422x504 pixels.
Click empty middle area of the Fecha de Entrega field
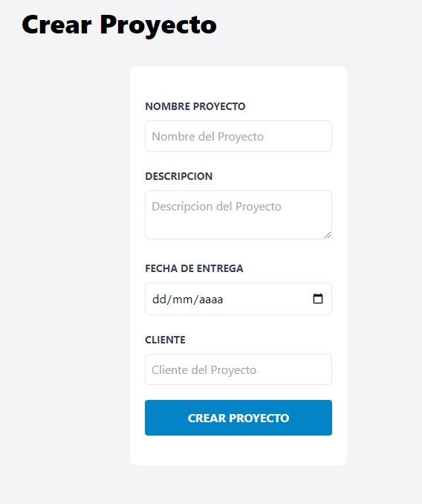click(x=267, y=299)
